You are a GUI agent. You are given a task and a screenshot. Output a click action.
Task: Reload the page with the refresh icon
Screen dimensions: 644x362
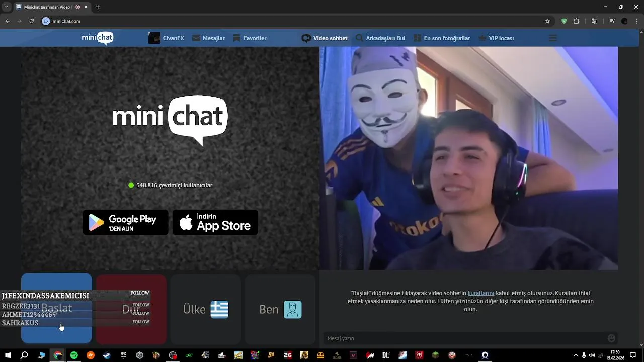(32, 21)
